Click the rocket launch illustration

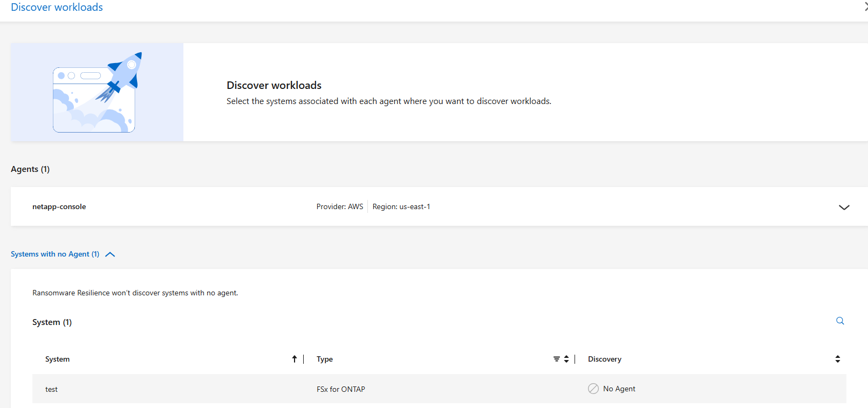coord(97,92)
